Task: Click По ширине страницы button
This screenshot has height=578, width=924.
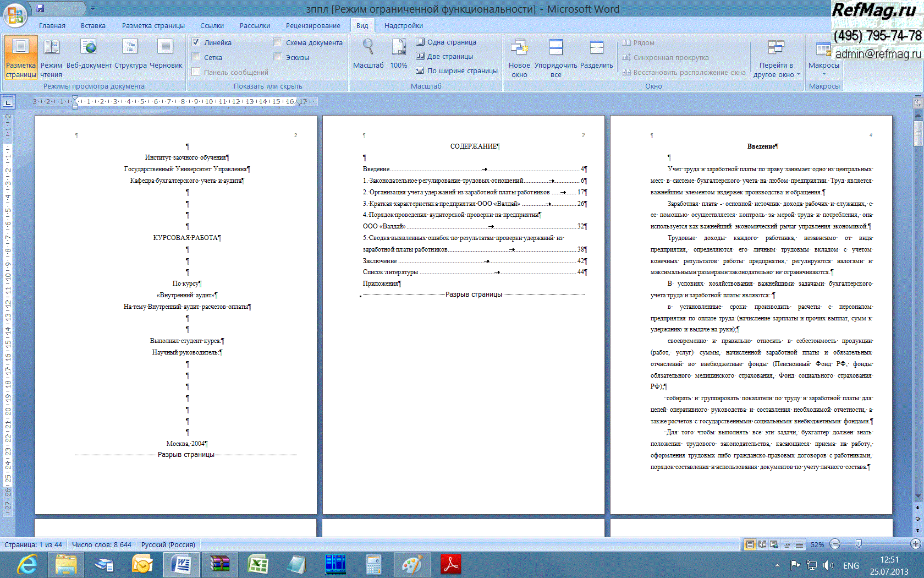Action: (457, 70)
